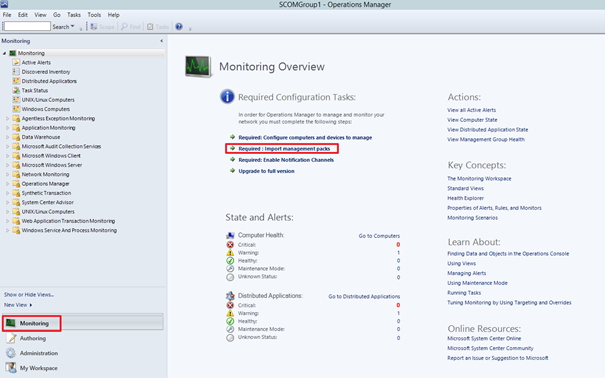This screenshot has width=605, height=378.
Task: Open the Help menu
Action: pos(113,15)
